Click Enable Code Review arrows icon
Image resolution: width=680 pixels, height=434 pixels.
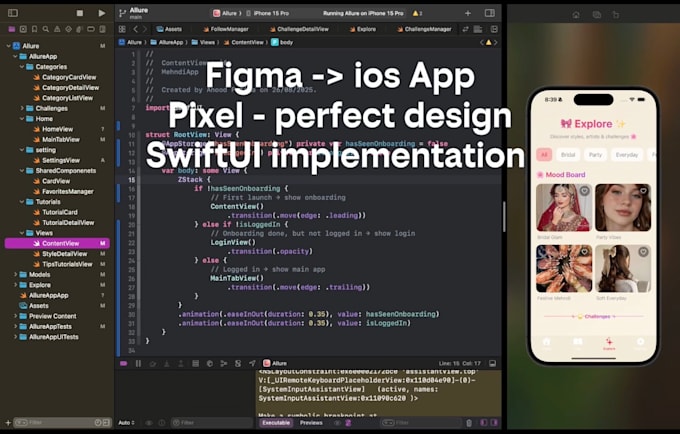(x=465, y=29)
